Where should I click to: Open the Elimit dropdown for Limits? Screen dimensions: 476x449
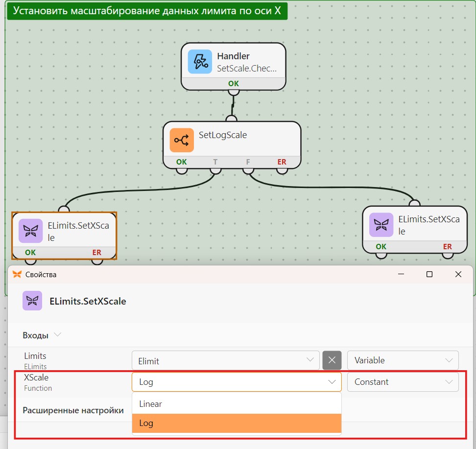pyautogui.click(x=226, y=360)
